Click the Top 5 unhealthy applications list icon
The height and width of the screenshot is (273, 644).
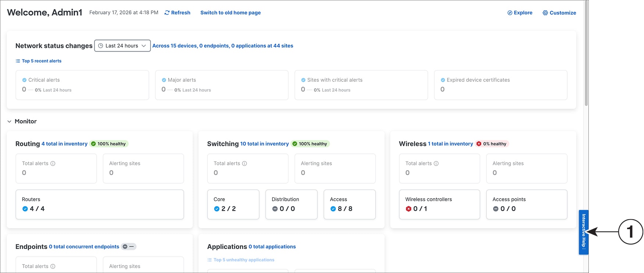pyautogui.click(x=209, y=260)
